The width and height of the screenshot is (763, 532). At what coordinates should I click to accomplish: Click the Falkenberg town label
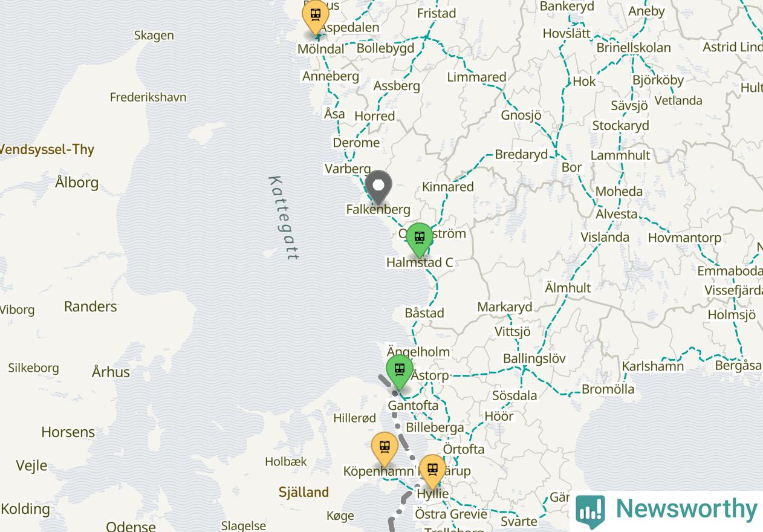coord(378,210)
